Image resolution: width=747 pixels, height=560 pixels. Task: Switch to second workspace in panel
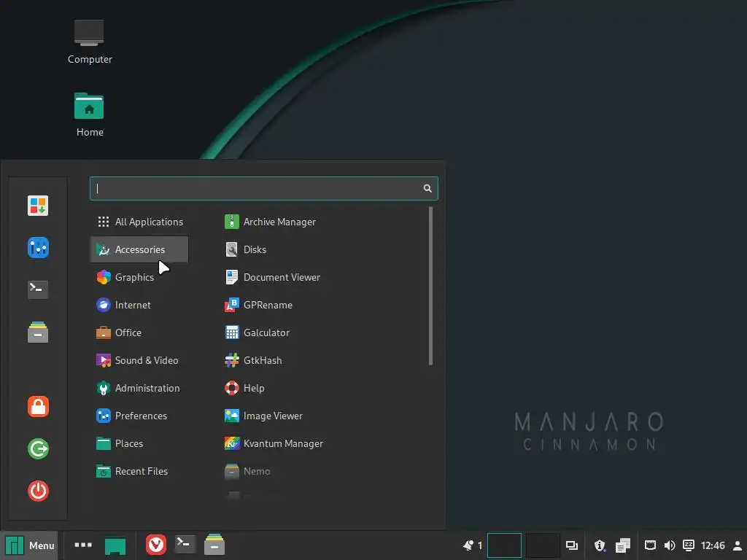(543, 545)
